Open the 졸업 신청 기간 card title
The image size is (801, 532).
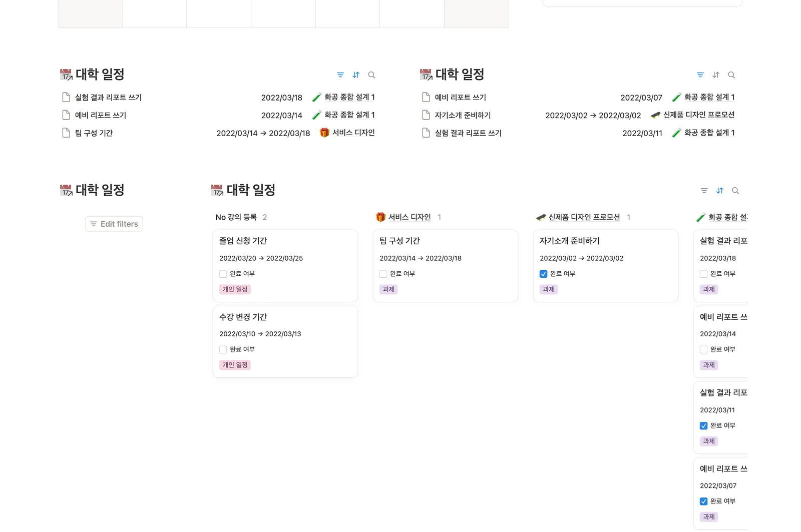[243, 241]
